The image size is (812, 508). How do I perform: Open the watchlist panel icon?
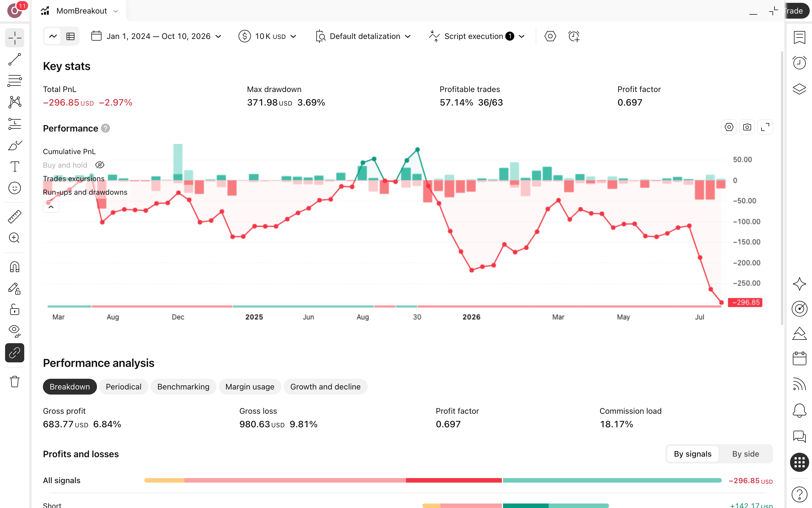point(800,37)
